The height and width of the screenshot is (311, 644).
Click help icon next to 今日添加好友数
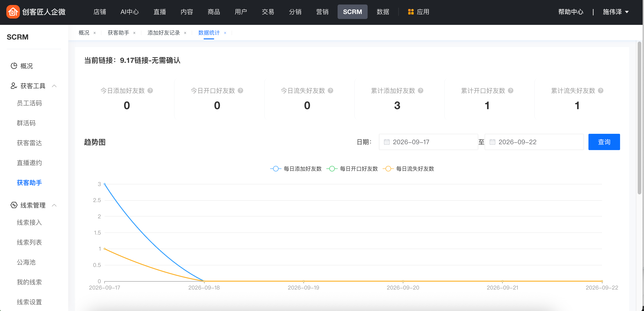150,91
